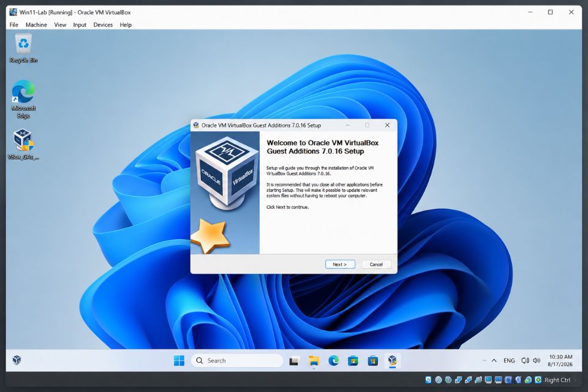Maximize the Win11-Lab VirtualBox window
The width and height of the screenshot is (588, 392).
click(x=550, y=12)
